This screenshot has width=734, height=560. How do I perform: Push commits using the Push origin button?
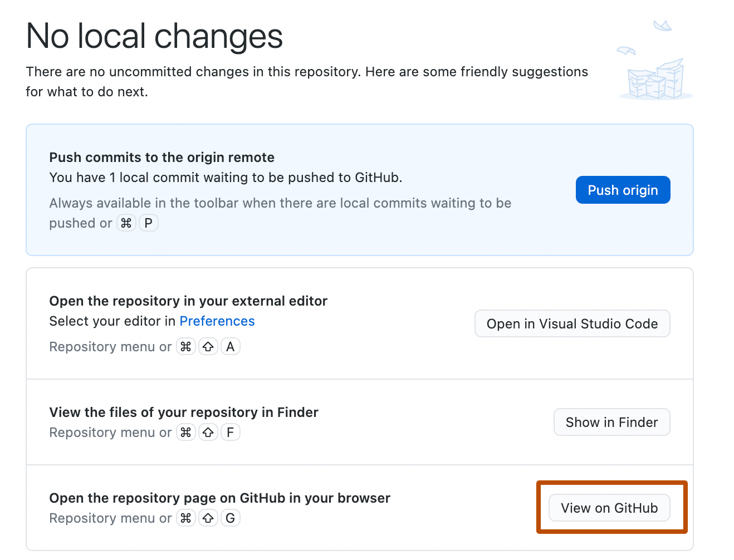[x=623, y=190]
